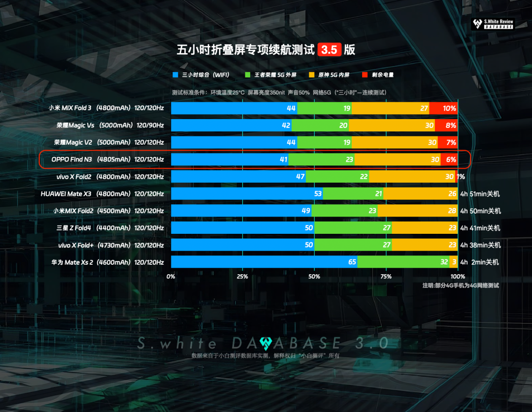
Task: Click the 4h 2min关机 shutdown label
Action: 479,262
